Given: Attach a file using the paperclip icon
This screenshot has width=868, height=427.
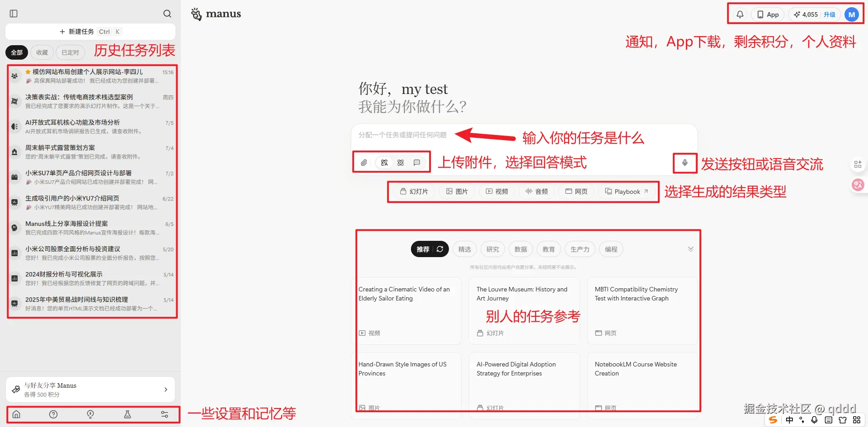Looking at the screenshot, I should [x=364, y=163].
